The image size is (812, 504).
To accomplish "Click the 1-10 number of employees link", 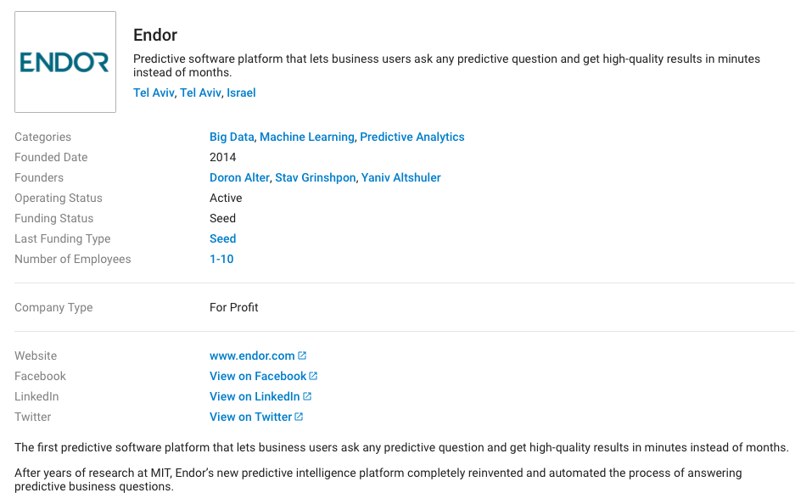I will (x=221, y=259).
